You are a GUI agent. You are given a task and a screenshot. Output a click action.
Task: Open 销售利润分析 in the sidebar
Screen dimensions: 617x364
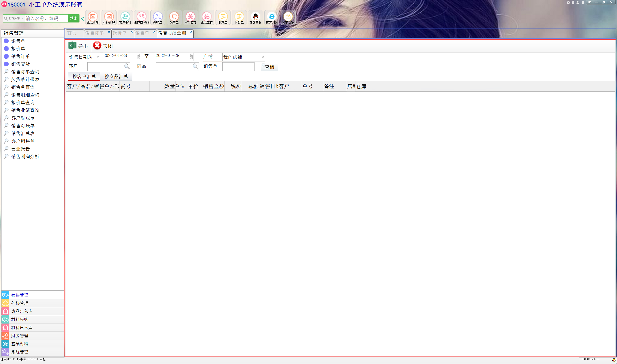25,157
